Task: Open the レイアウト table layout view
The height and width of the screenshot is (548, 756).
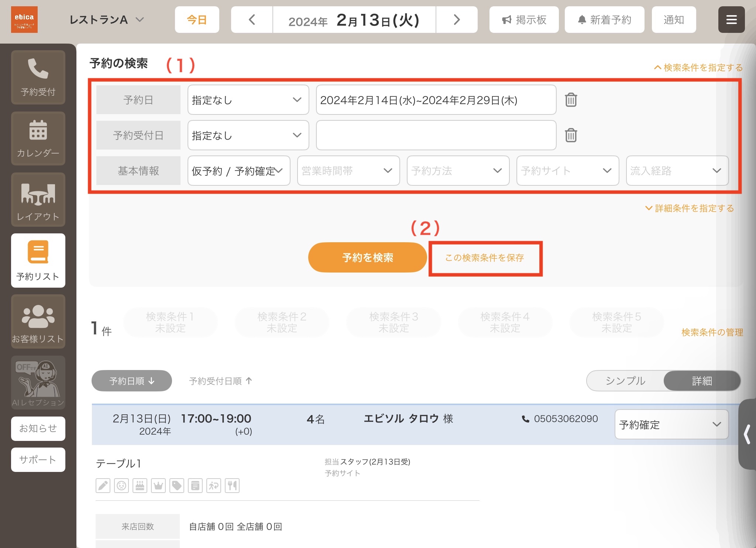Action: [38, 199]
